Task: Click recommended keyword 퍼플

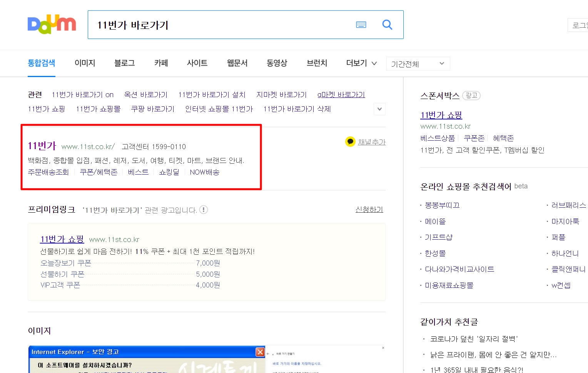Action: (x=558, y=237)
